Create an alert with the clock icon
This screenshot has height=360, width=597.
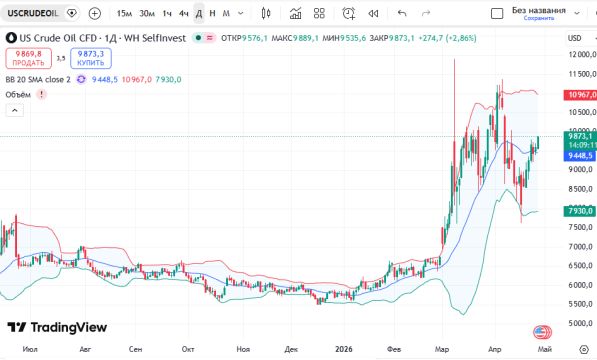pos(348,13)
